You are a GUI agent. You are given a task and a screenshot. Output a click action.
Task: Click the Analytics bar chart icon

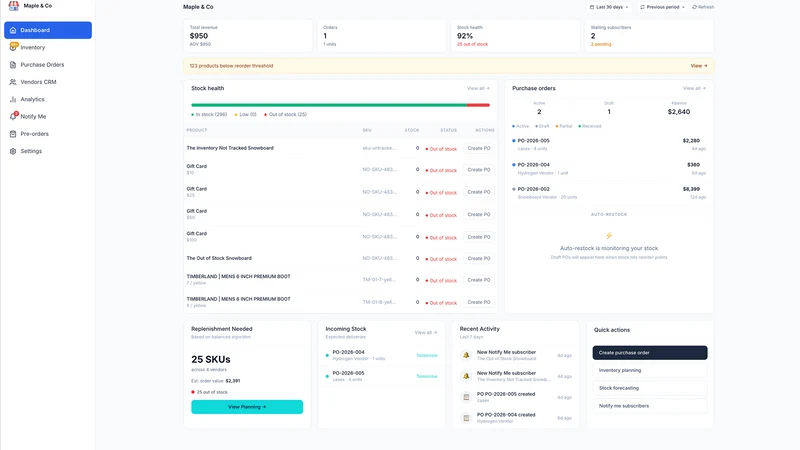coord(13,99)
